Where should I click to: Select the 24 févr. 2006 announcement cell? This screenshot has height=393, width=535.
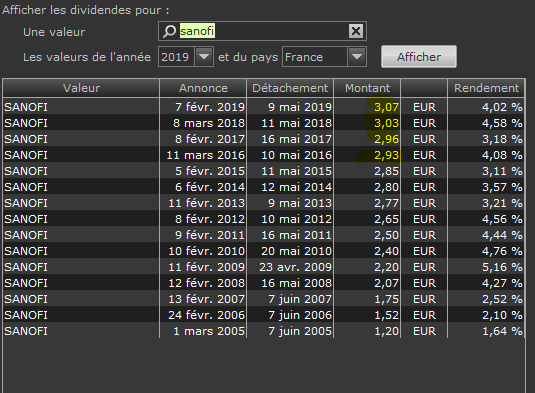coord(203,315)
